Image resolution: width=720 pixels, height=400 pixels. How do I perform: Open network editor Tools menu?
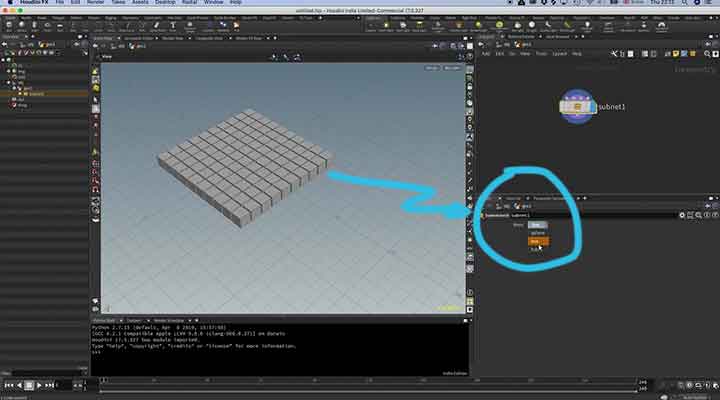(x=541, y=54)
